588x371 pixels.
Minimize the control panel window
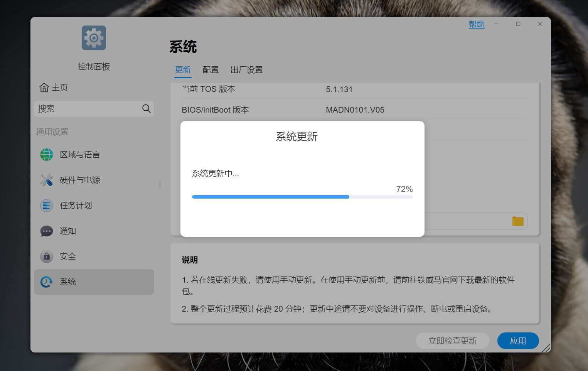point(496,24)
